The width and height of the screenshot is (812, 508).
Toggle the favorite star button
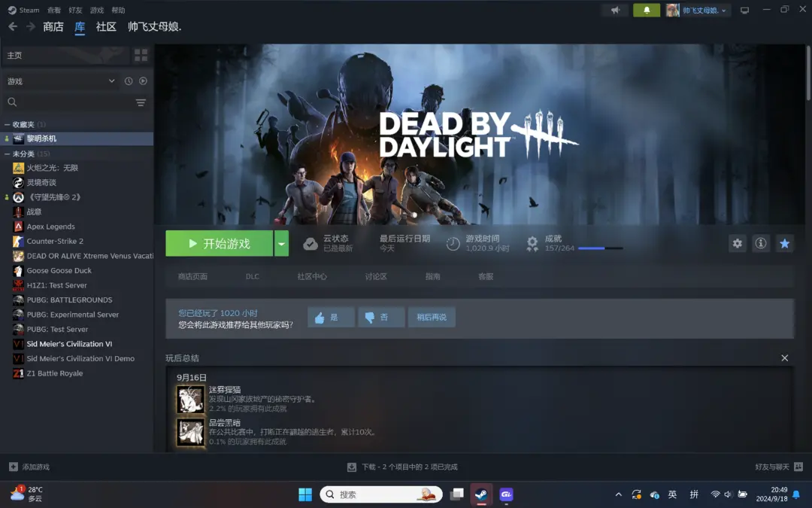pyautogui.click(x=784, y=243)
